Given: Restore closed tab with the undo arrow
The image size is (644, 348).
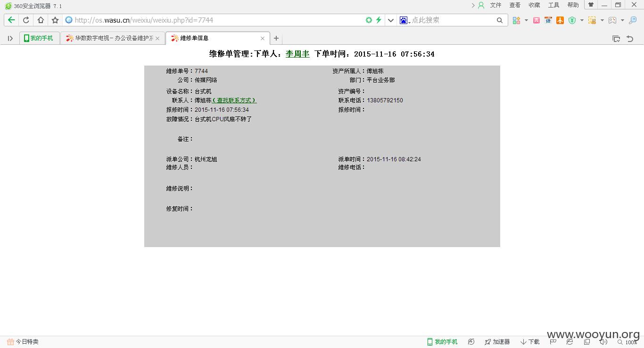Looking at the screenshot, I should [630, 39].
